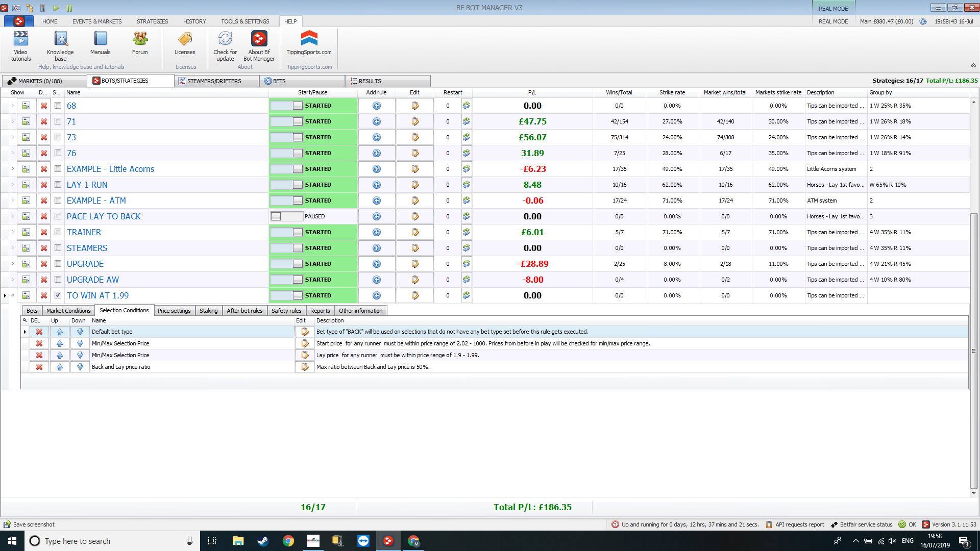Delete strategy 68 with red X
The width and height of the screenshot is (980, 551).
tap(44, 106)
